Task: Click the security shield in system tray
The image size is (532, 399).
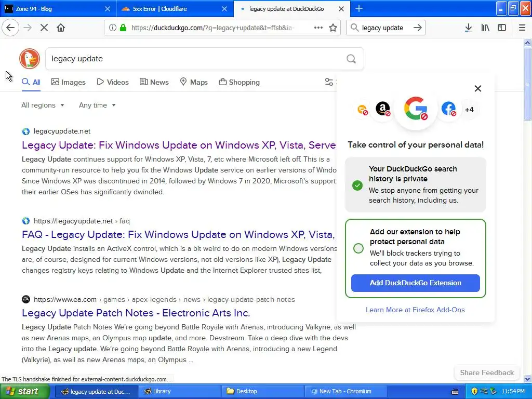Action: click(474, 391)
